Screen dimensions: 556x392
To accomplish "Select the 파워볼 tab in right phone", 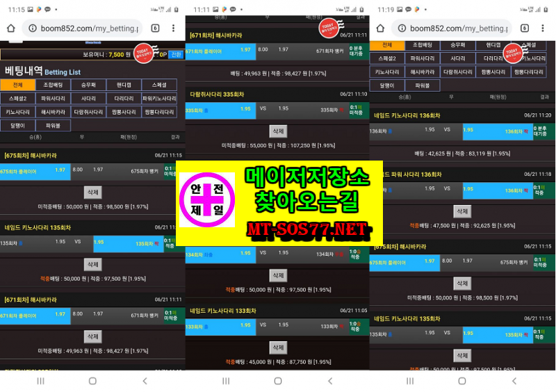I will pos(423,85).
